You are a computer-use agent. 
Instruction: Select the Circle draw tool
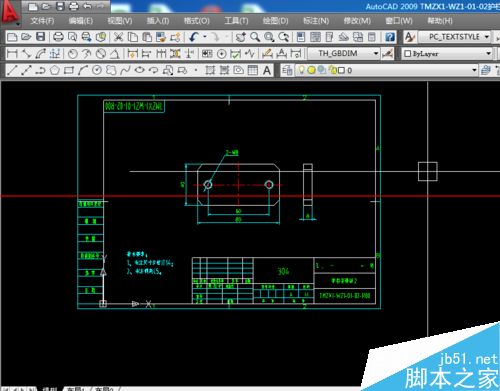97,70
